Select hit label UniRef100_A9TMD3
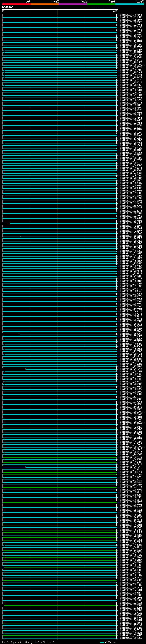This screenshot has width=146, height=644. pos(131,70)
